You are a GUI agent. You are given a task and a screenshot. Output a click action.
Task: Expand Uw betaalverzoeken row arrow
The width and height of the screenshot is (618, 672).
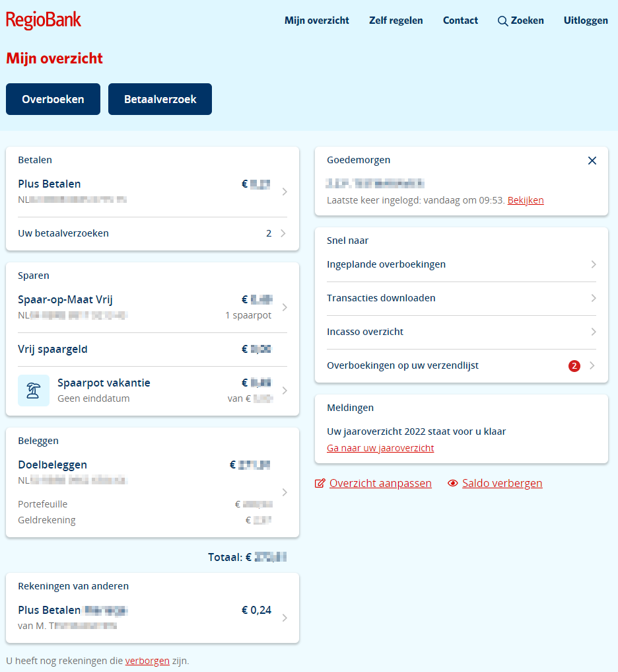[283, 233]
